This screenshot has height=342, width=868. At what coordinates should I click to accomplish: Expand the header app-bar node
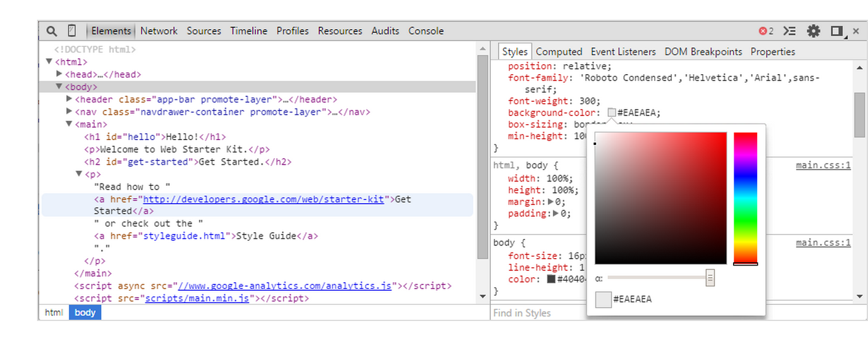pyautogui.click(x=69, y=99)
